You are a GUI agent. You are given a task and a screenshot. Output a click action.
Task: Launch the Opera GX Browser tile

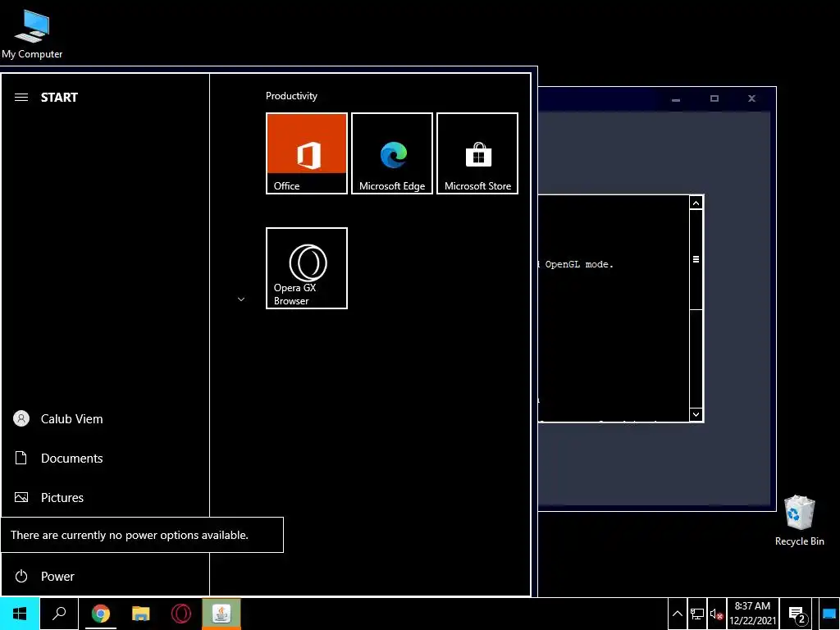(307, 268)
